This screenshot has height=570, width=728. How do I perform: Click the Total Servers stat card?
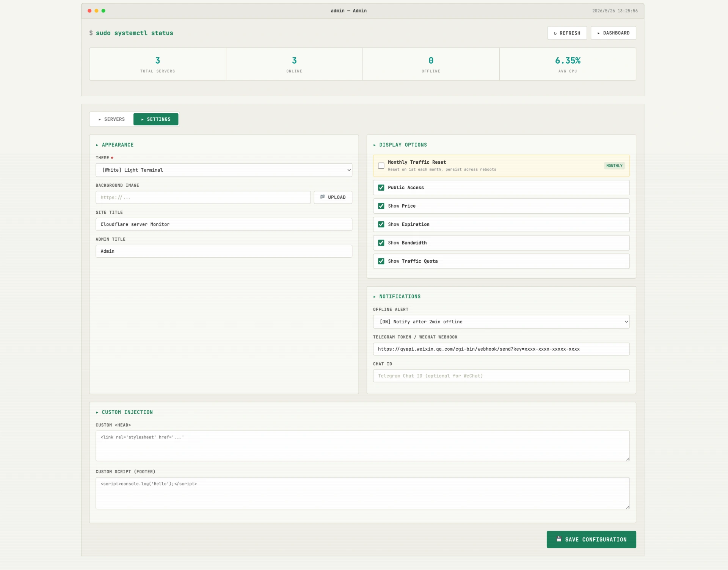click(158, 64)
